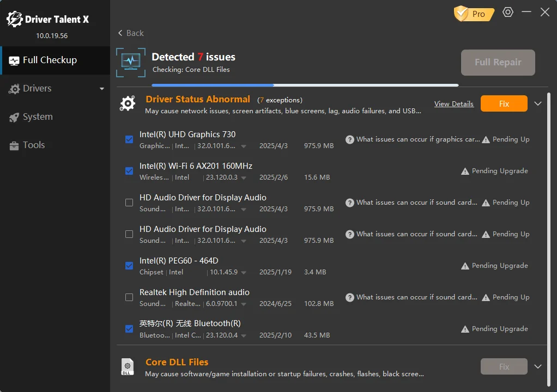Click Pending Upgrade on the Wi-Fi 6 row

click(x=500, y=171)
